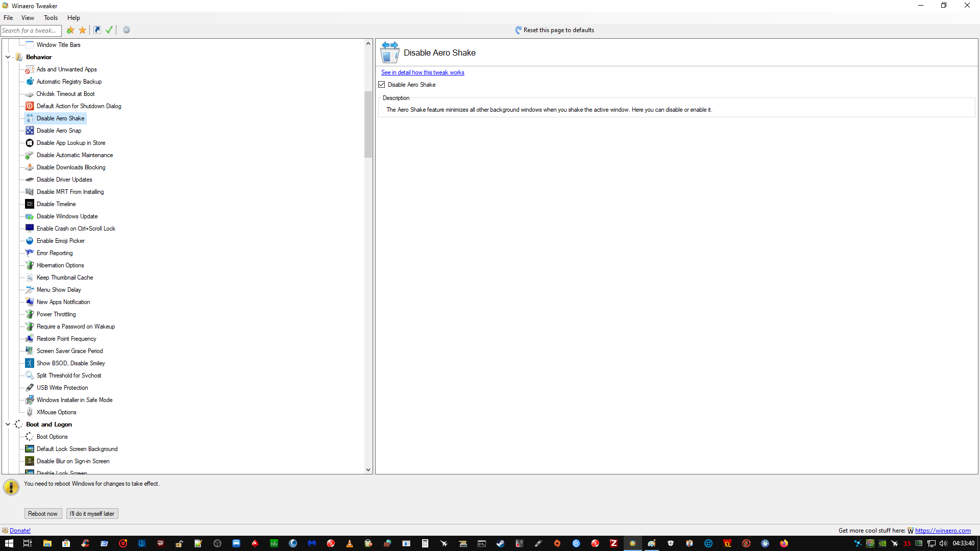Click the Search for a tweak field

(31, 31)
